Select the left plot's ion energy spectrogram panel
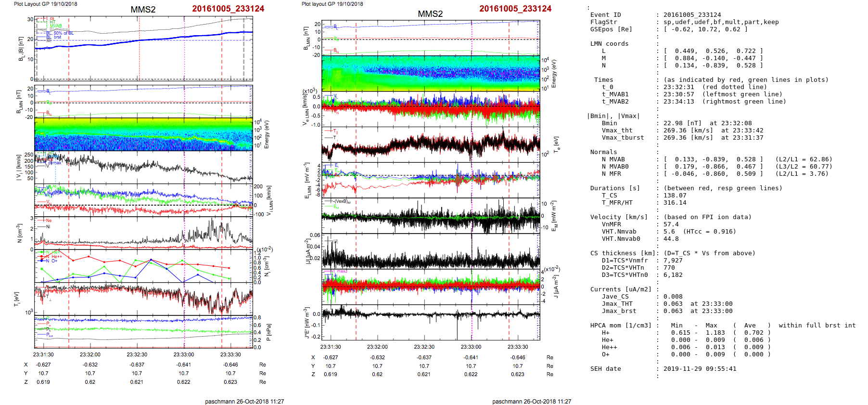Image resolution: width=868 pixels, height=405 pixels. (x=143, y=134)
